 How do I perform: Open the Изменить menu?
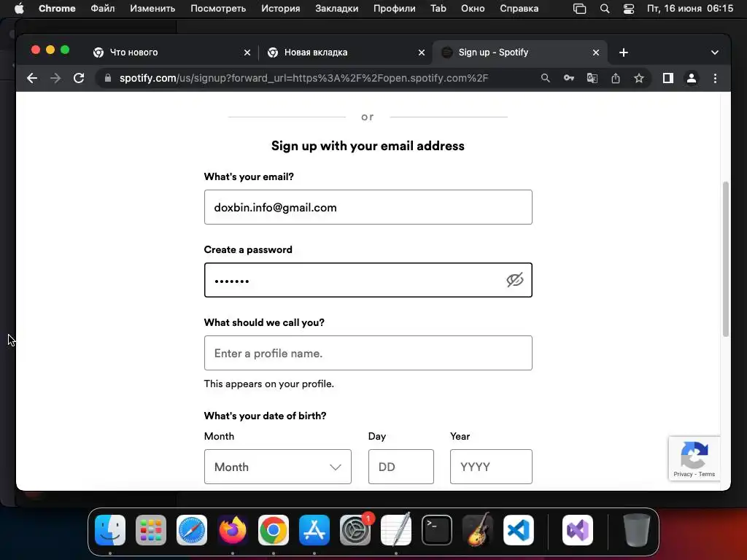tap(152, 9)
